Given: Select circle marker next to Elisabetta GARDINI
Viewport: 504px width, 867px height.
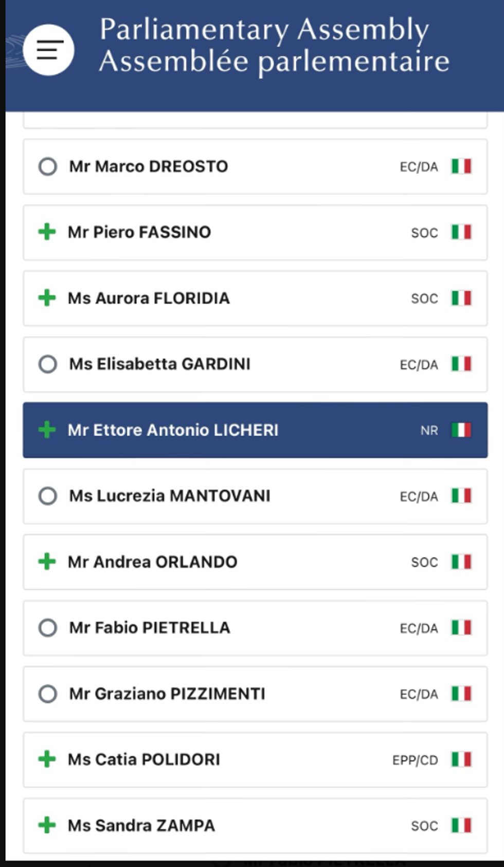Looking at the screenshot, I should pyautogui.click(x=48, y=364).
